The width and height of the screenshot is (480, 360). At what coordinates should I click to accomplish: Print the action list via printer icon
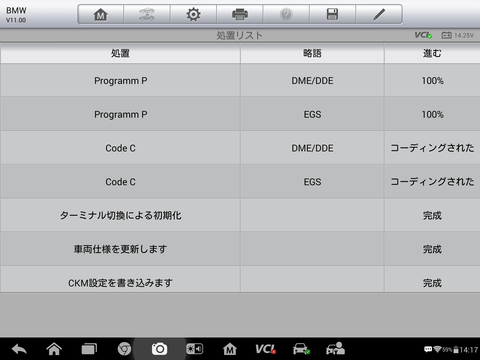(x=240, y=14)
